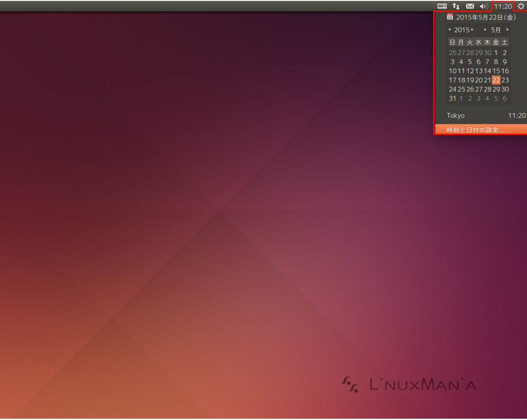The width and height of the screenshot is (527, 420).
Task: Go to previous month before 5月
Action: (x=485, y=30)
